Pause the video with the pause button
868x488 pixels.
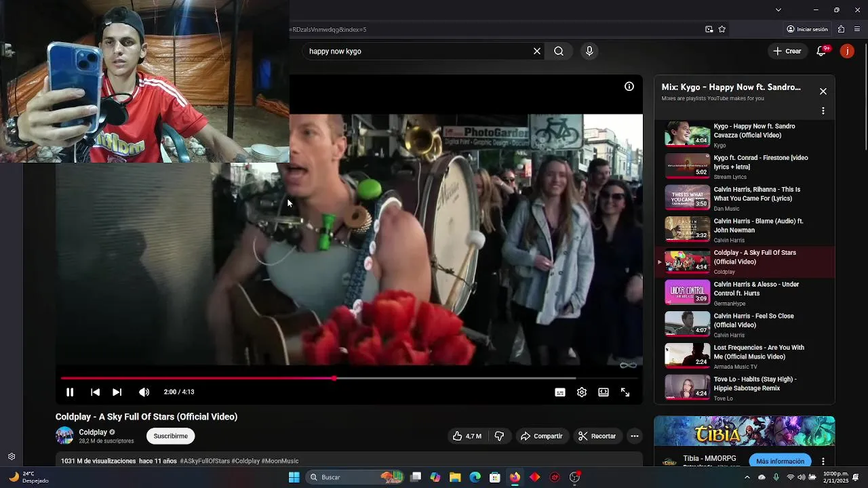tap(70, 392)
